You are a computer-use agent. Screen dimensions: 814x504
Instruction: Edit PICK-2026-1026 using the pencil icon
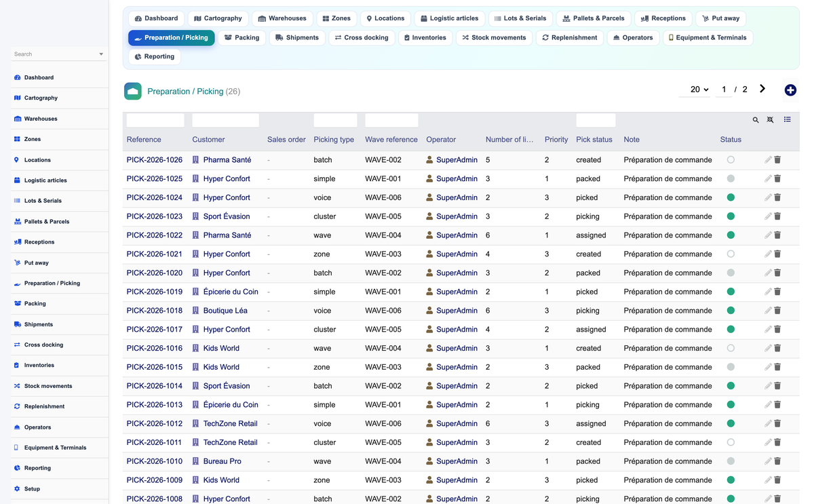coord(768,160)
